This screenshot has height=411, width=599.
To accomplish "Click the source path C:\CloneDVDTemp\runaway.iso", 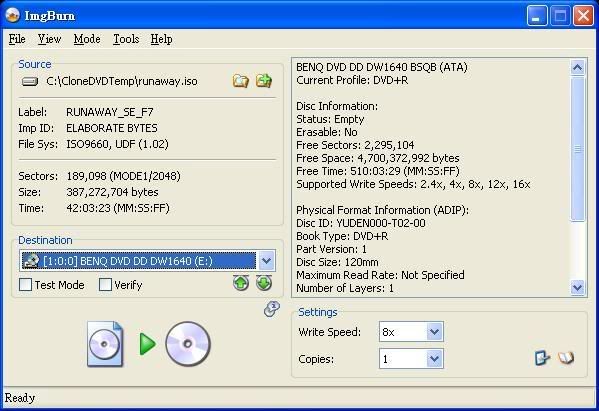I will point(122,81).
